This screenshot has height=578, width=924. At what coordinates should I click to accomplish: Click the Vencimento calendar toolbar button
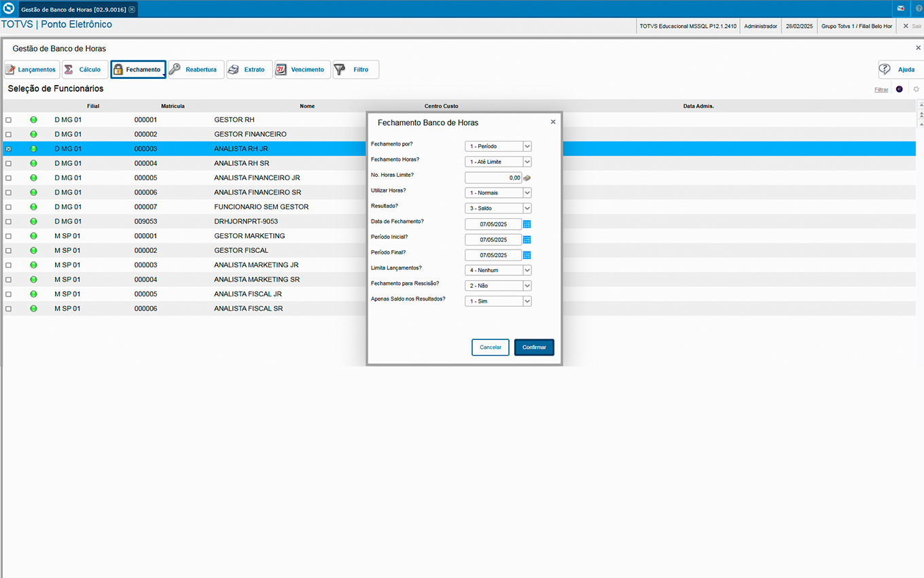pyautogui.click(x=302, y=69)
